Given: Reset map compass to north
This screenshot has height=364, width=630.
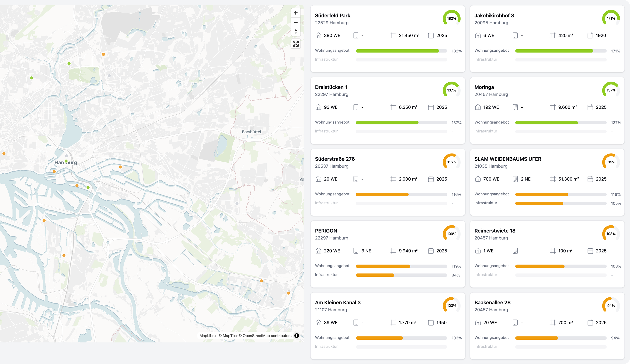Looking at the screenshot, I should click(296, 32).
